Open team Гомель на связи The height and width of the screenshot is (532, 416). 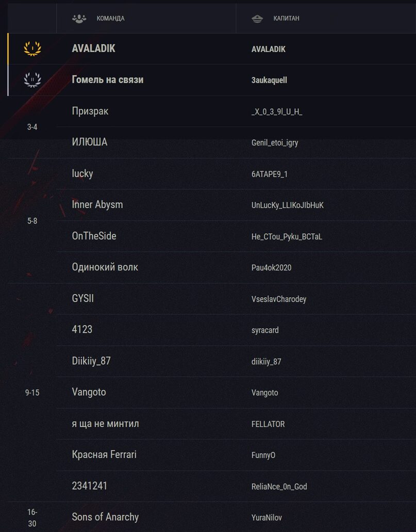(107, 80)
